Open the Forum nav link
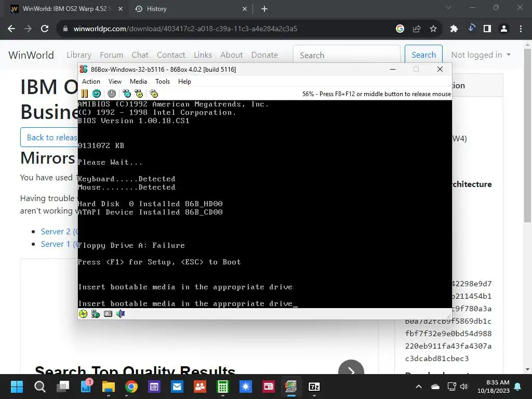The width and height of the screenshot is (532, 399). point(111,55)
